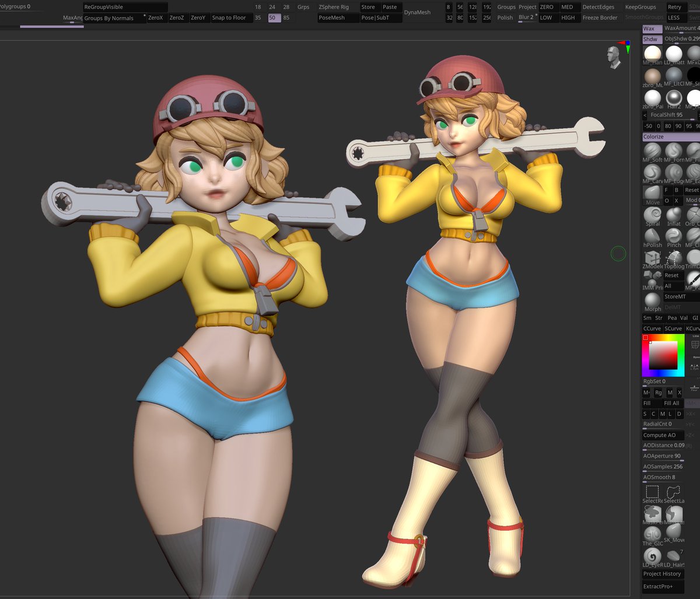The height and width of the screenshot is (599, 700).
Task: Pick the LD_matt material sphere
Action: 674,55
